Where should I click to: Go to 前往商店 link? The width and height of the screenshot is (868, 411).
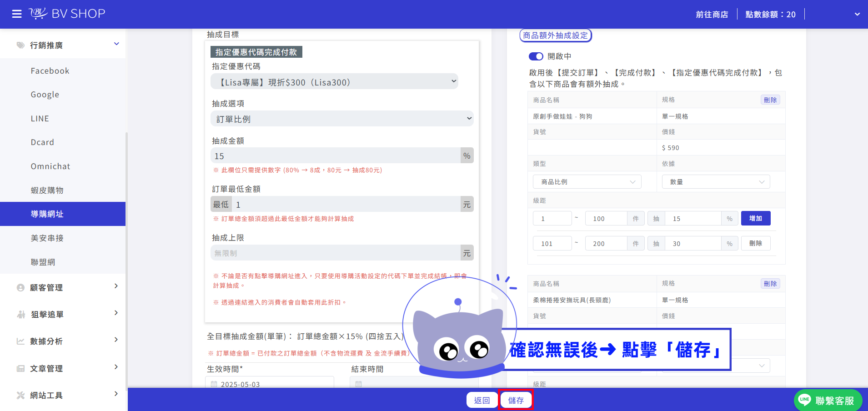coord(712,15)
